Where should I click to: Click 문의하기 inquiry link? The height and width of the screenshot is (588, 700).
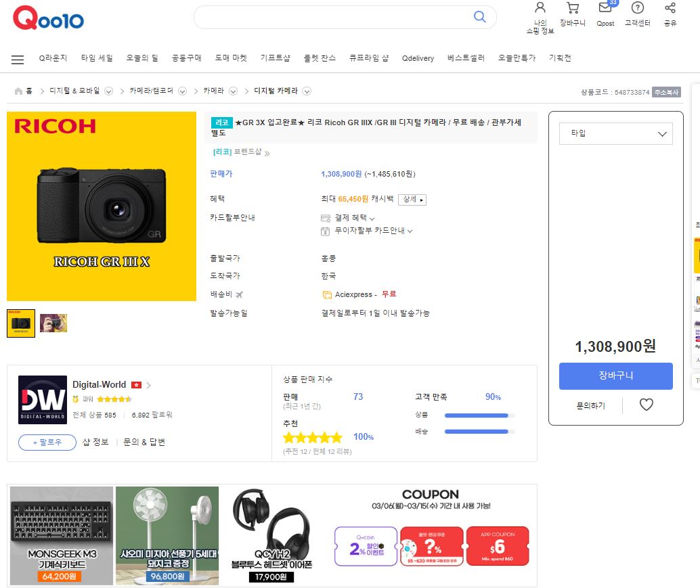tap(590, 405)
